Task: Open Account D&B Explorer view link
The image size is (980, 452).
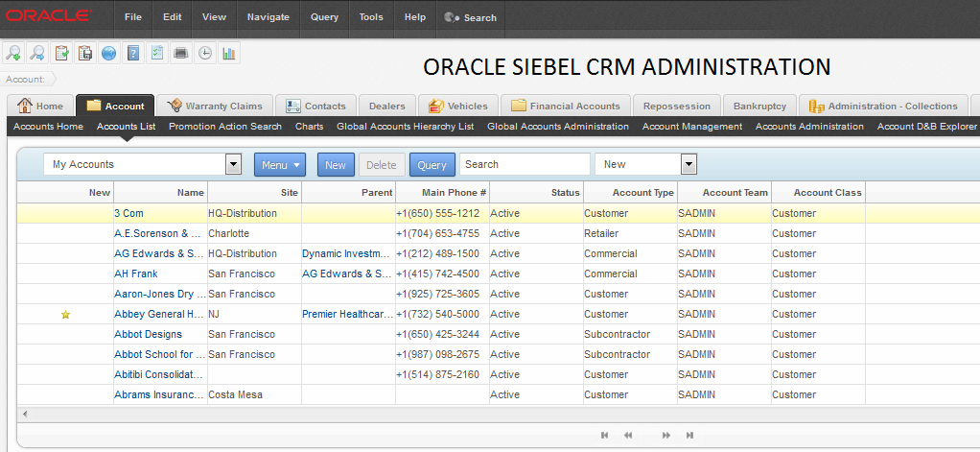Action: tap(927, 127)
